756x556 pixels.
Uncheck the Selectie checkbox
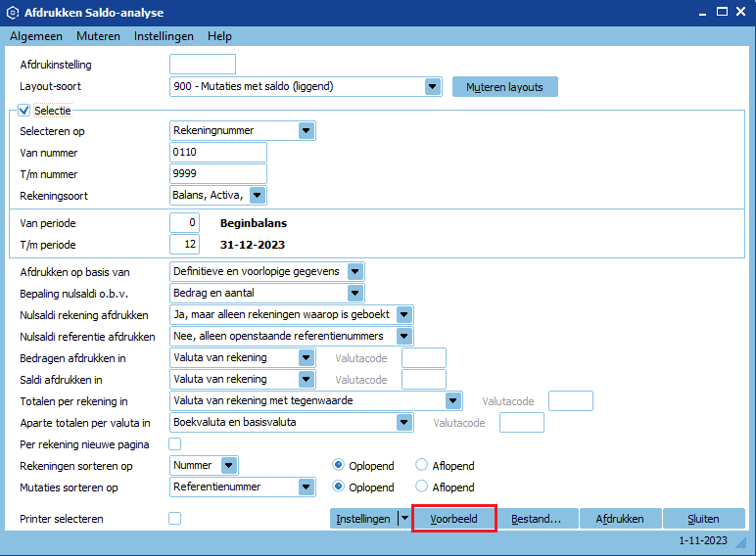point(24,111)
